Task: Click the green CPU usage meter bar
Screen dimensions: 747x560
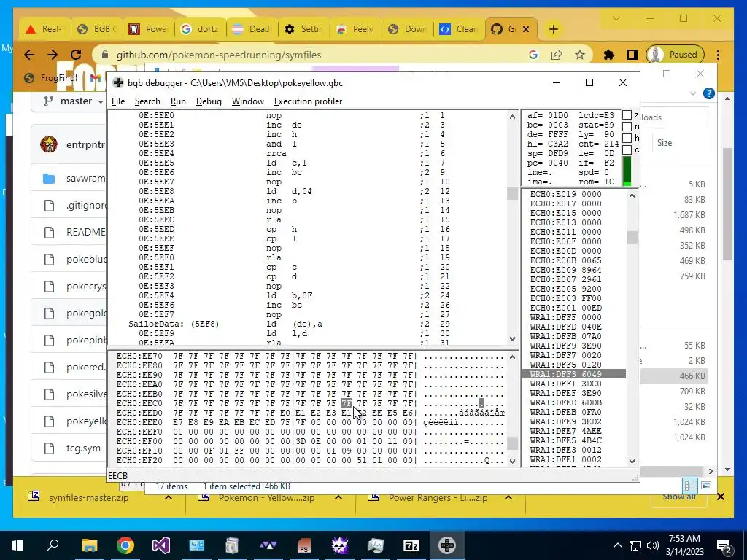Action: point(627,171)
